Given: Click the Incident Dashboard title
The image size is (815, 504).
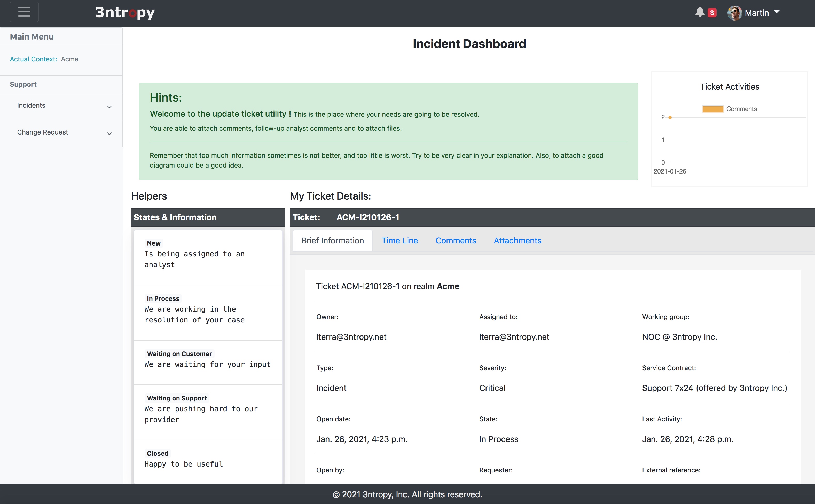Looking at the screenshot, I should 469,44.
